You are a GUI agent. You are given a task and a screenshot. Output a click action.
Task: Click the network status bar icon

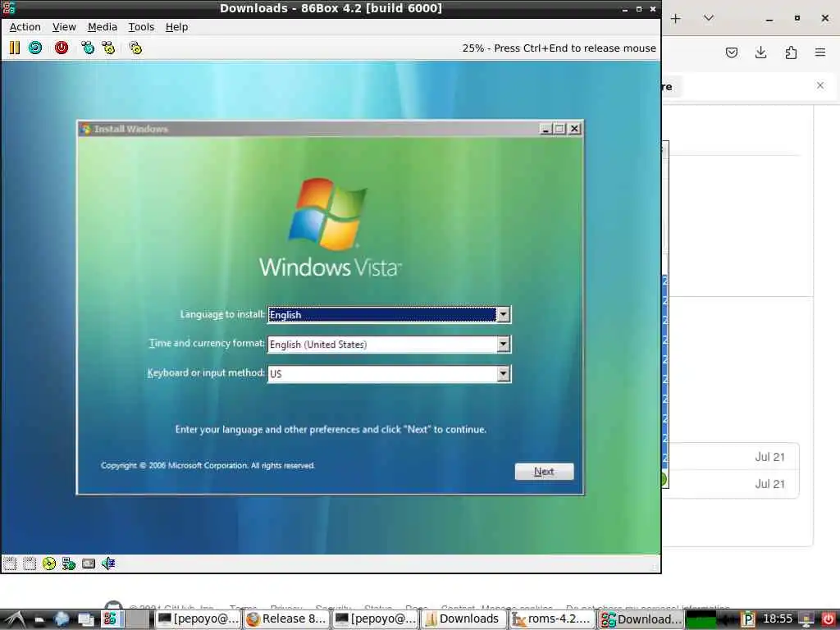click(69, 563)
